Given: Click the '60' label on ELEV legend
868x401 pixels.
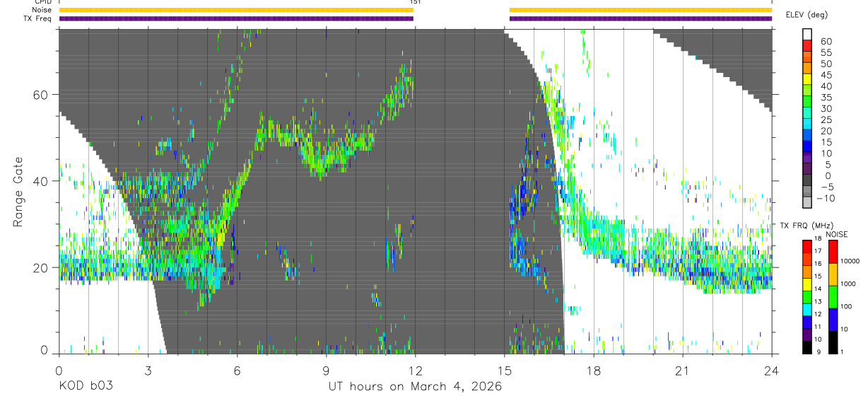Looking at the screenshot, I should tap(826, 42).
